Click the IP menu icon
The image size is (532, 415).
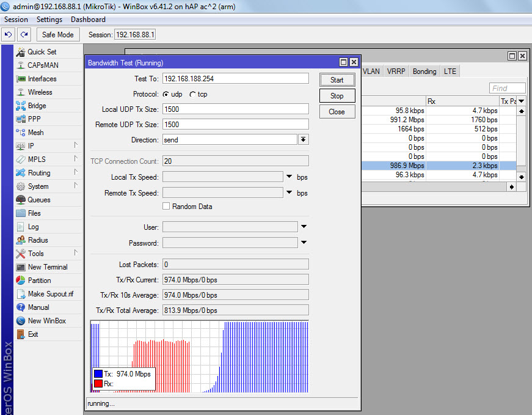click(x=21, y=146)
